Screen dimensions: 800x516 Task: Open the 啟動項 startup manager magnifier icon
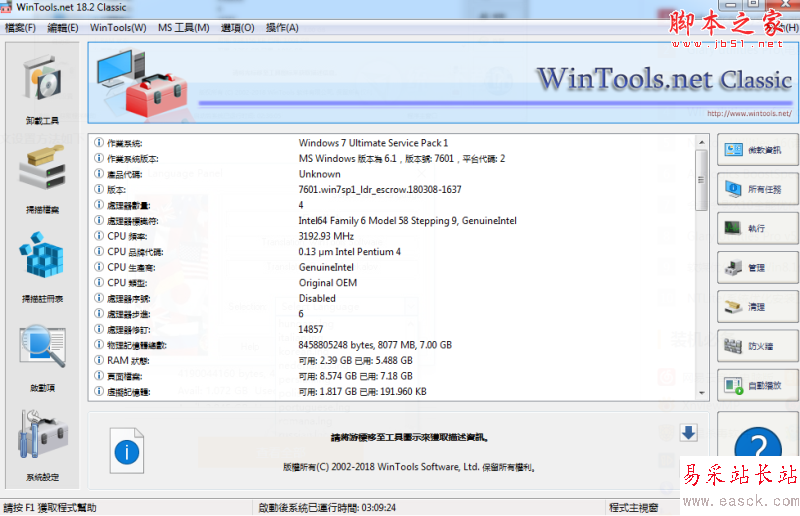tap(42, 346)
